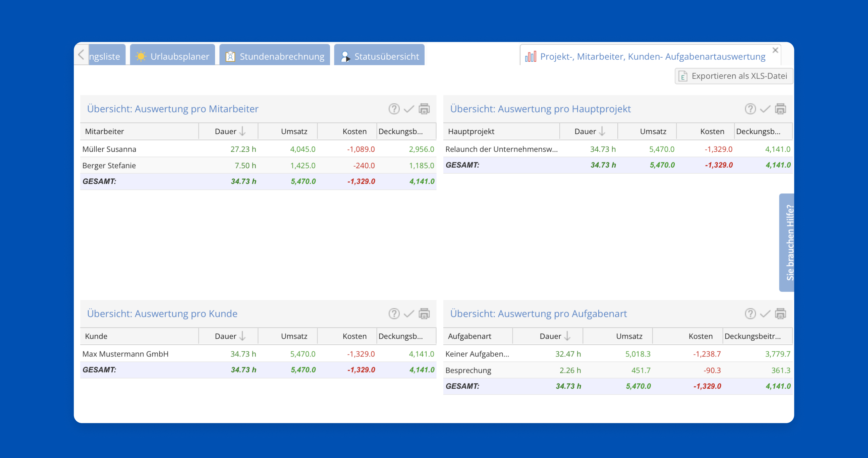Click print icon in Aufgabenart overview panel
The height and width of the screenshot is (458, 868).
click(x=780, y=314)
